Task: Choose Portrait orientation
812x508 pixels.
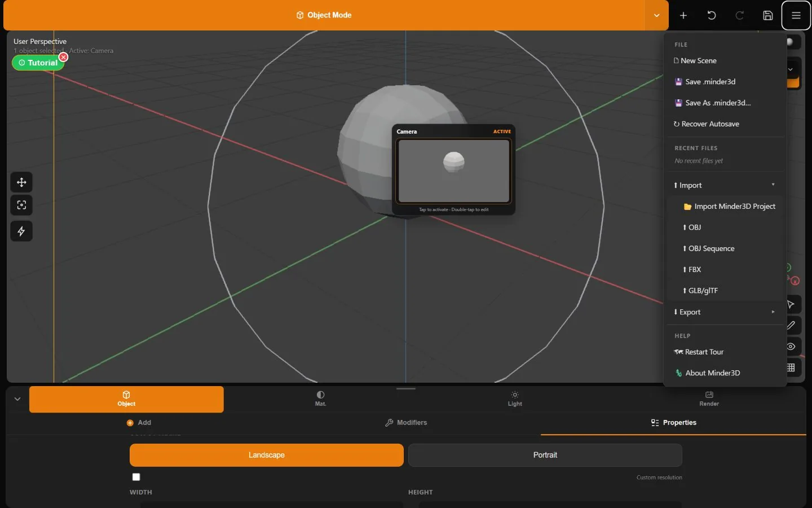Action: [x=545, y=455]
